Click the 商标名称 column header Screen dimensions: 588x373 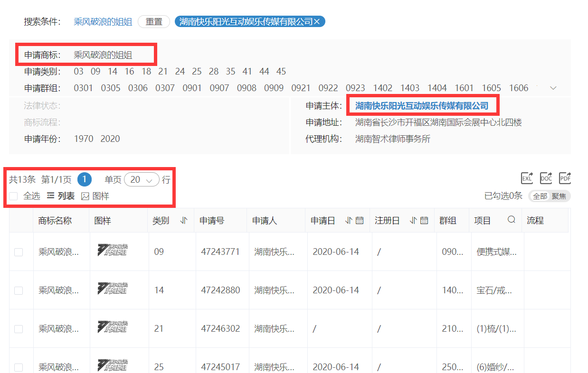pos(55,220)
